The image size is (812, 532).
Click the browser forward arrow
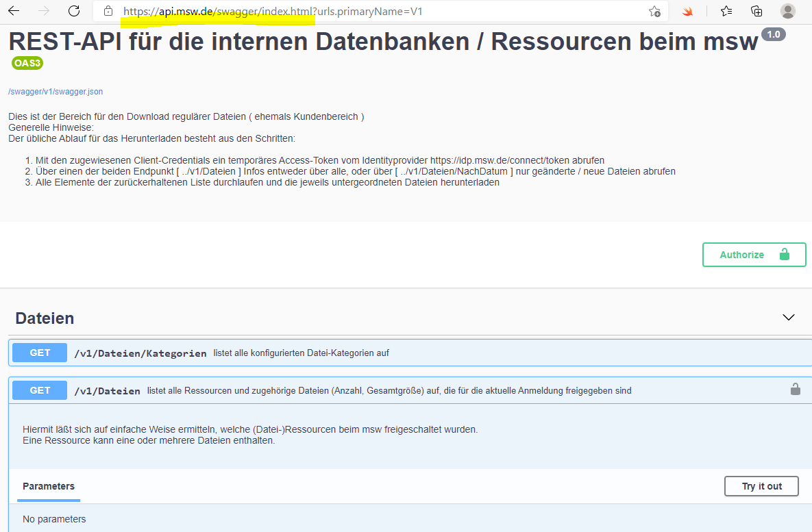coord(44,11)
